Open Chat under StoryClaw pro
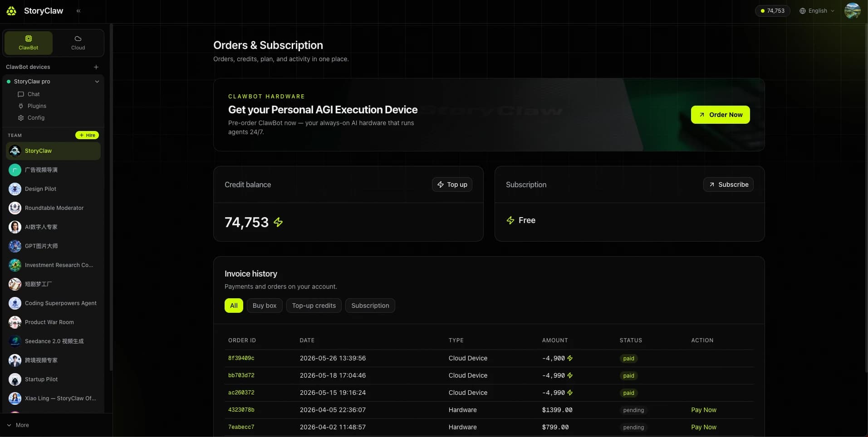Image resolution: width=868 pixels, height=437 pixels. click(x=34, y=94)
